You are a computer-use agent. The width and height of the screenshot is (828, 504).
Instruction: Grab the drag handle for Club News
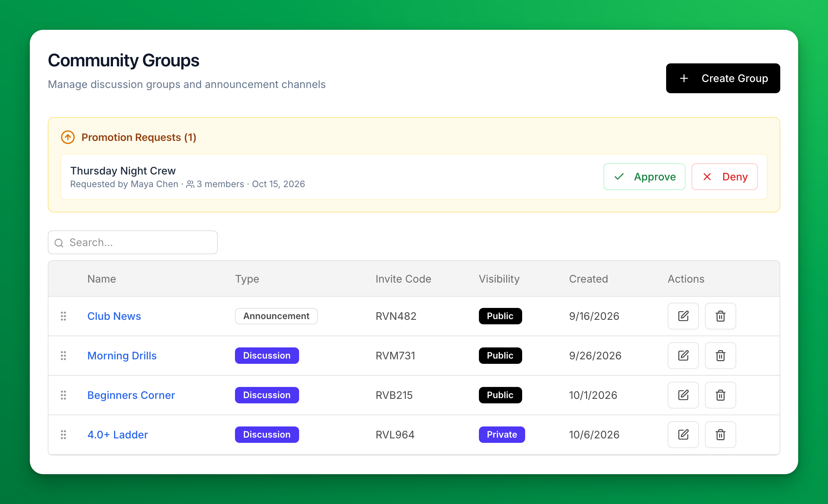[x=63, y=316]
